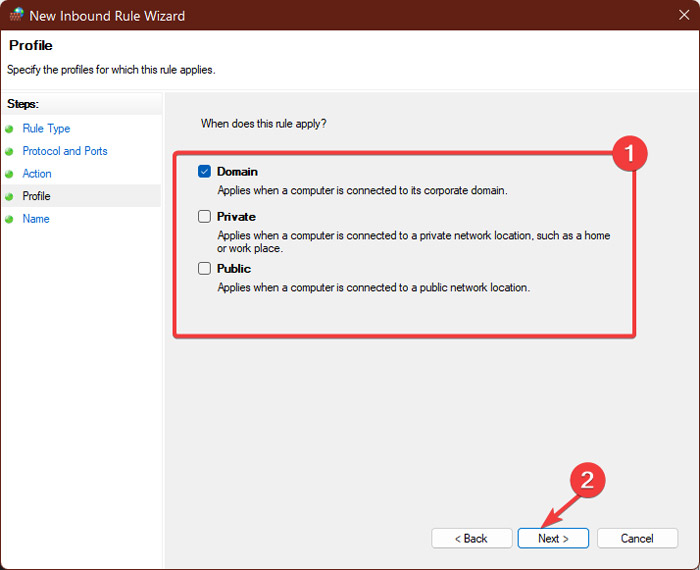Image resolution: width=700 pixels, height=570 pixels.
Task: Click the firewall wizard icon in title bar
Action: pos(17,16)
